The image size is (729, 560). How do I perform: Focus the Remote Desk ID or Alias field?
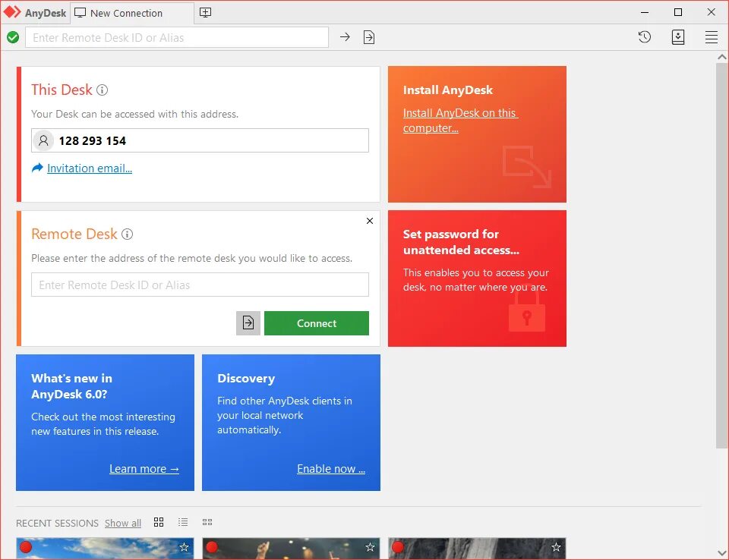tap(200, 285)
